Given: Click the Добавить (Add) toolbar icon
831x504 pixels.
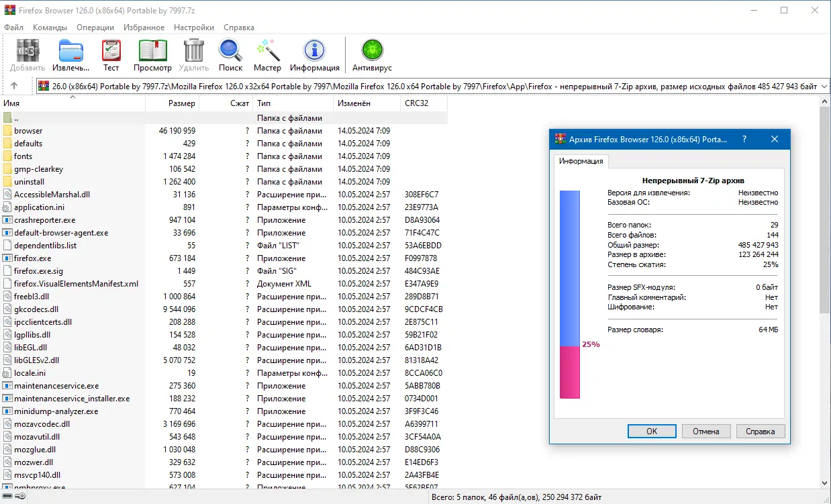Looking at the screenshot, I should tap(28, 51).
